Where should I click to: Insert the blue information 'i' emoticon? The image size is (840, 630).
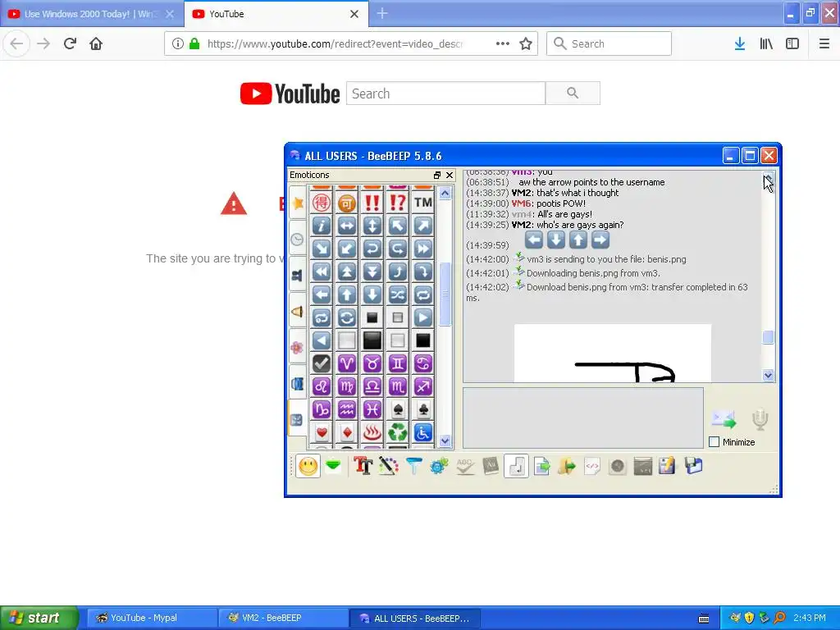tap(322, 226)
